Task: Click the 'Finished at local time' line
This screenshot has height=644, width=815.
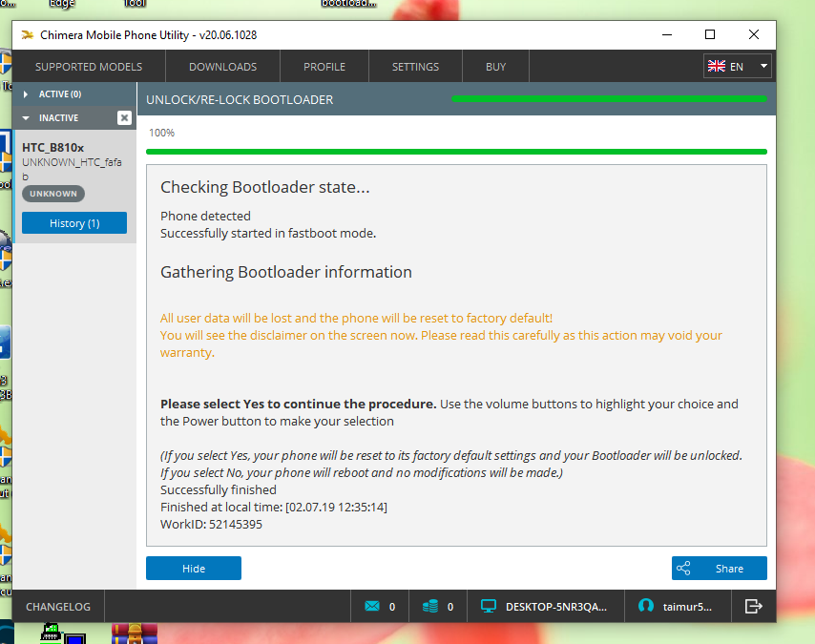Action: point(273,507)
